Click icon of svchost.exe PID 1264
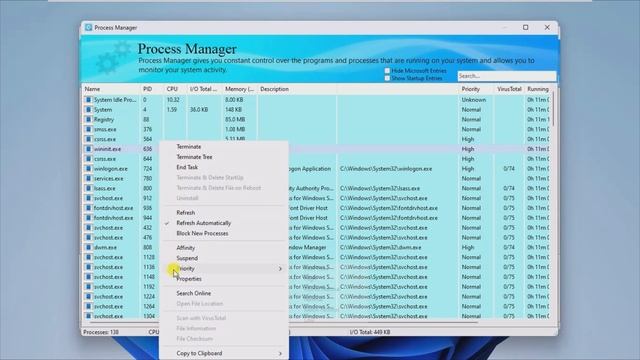This screenshot has width=640, height=360. 88,307
